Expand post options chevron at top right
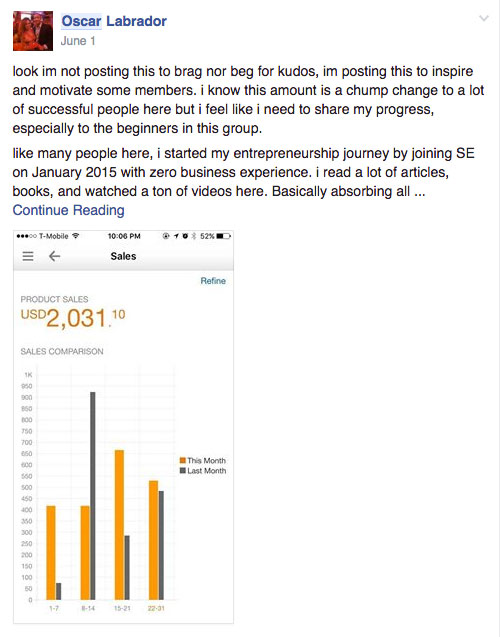Viewport: 500px width, 637px height. (x=483, y=18)
